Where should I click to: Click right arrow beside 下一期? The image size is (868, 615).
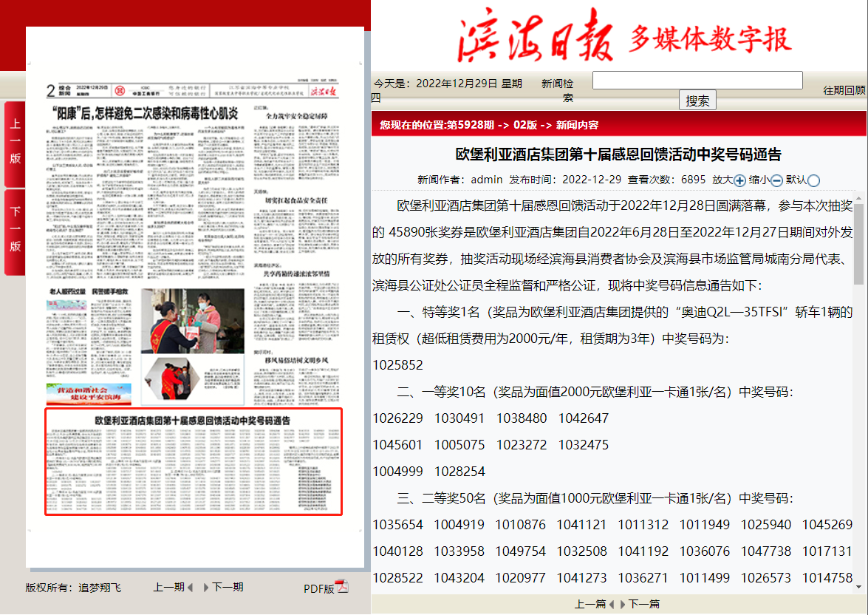coord(206,588)
